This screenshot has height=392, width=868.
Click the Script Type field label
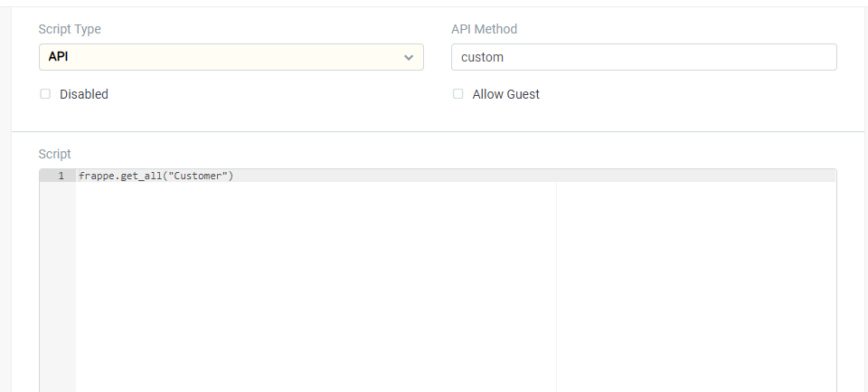point(70,29)
